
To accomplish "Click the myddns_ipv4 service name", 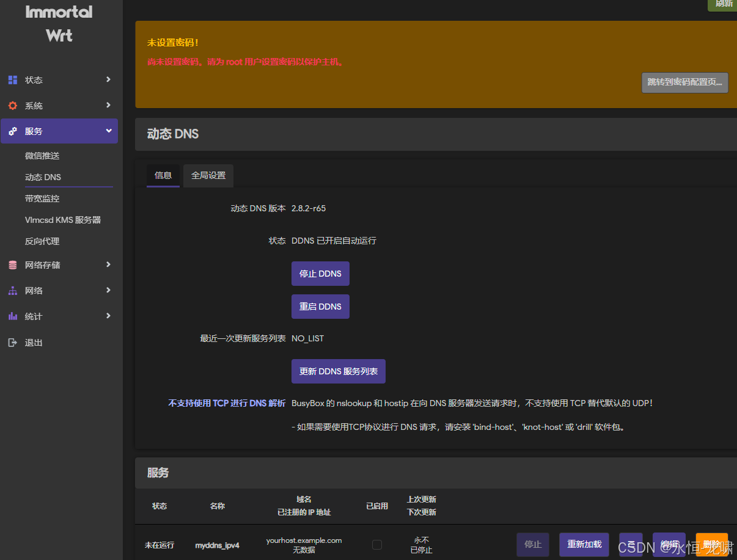I will coord(217,545).
